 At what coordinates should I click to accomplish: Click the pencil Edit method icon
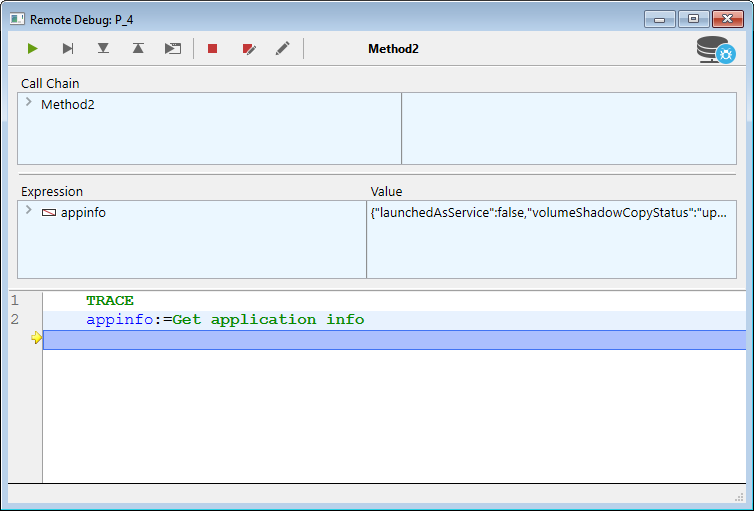(283, 48)
